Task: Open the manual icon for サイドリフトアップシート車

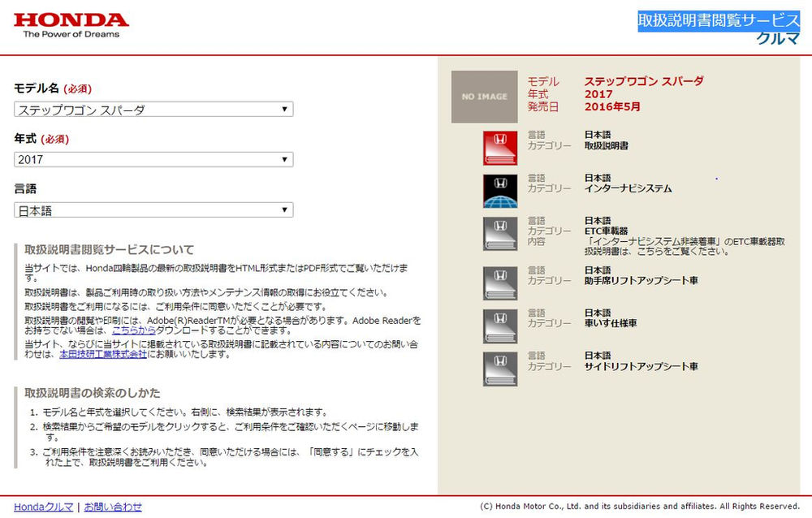Action: pos(499,369)
